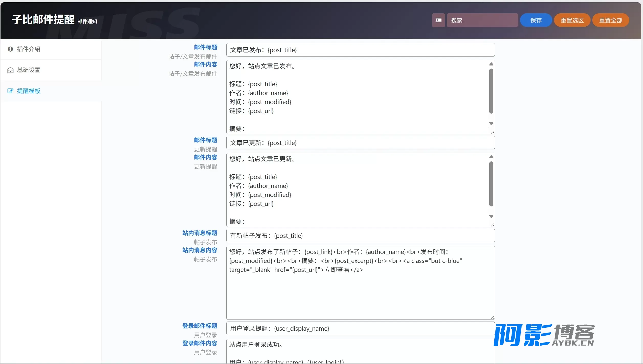
Task: Click scroll-down arrow in 文章已更新 textarea
Action: tap(491, 216)
